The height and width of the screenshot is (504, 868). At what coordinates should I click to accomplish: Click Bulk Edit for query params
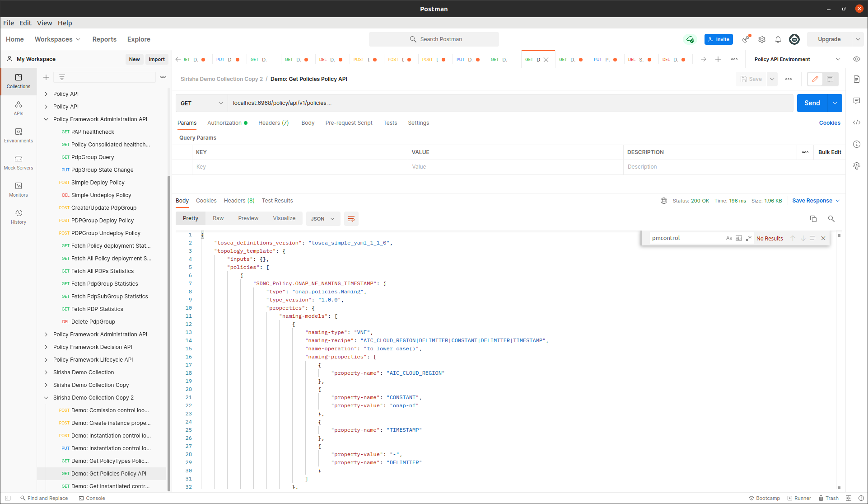pos(830,152)
